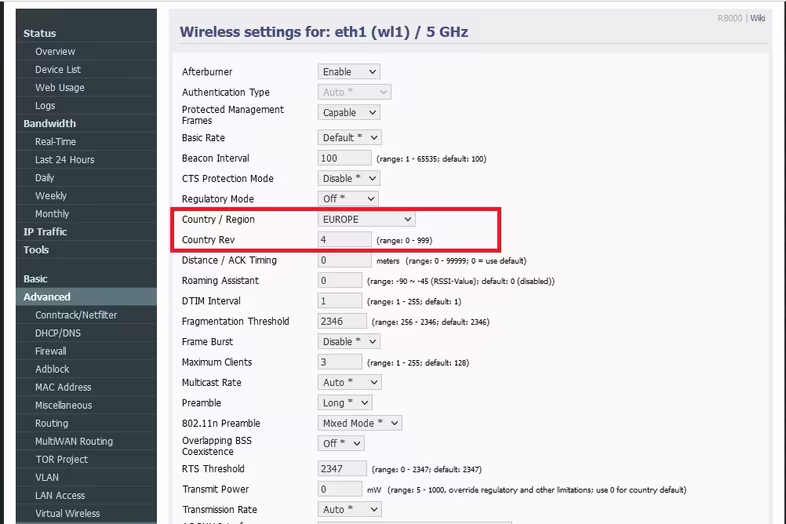Open the CTS Protection Mode dropdown
This screenshot has width=786, height=524.
[348, 178]
